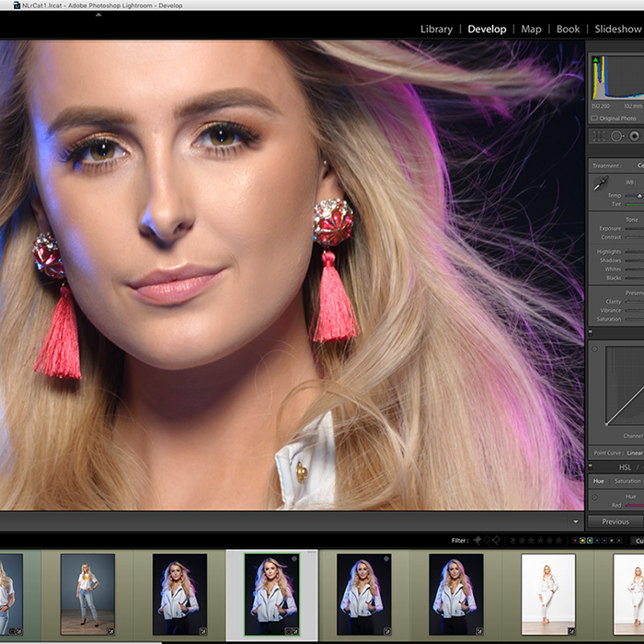Click the Clarity label

click(x=614, y=302)
